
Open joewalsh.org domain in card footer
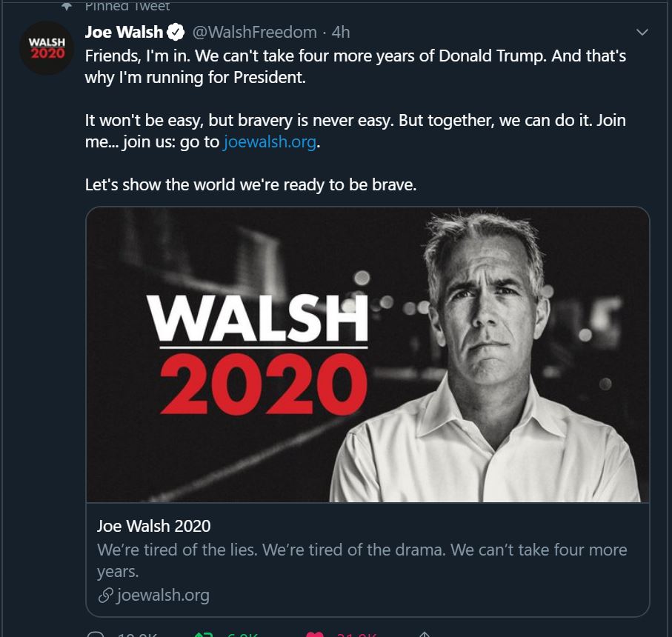click(x=163, y=596)
